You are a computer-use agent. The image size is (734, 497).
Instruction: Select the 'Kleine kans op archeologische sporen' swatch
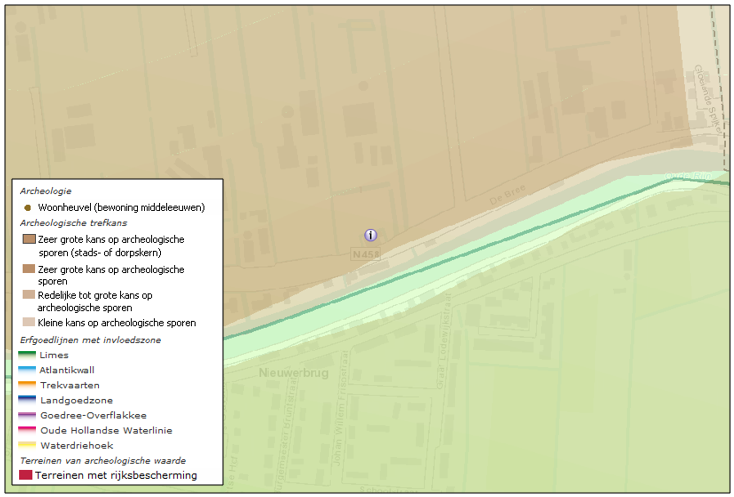tap(29, 322)
